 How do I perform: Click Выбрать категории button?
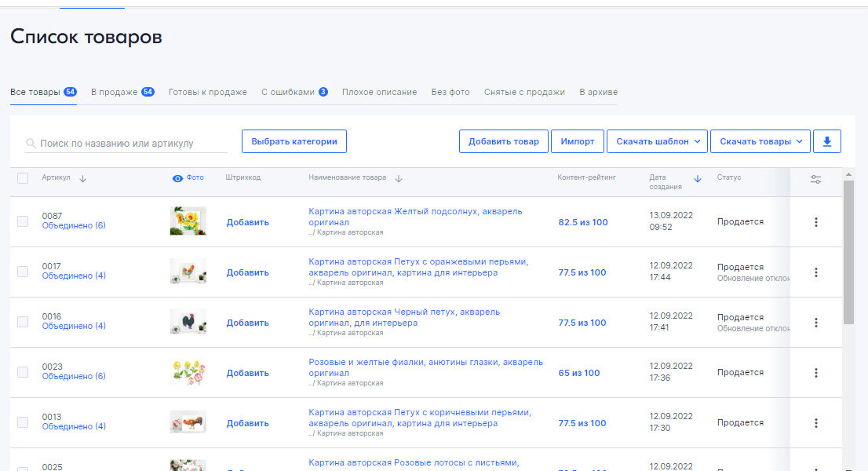click(294, 141)
